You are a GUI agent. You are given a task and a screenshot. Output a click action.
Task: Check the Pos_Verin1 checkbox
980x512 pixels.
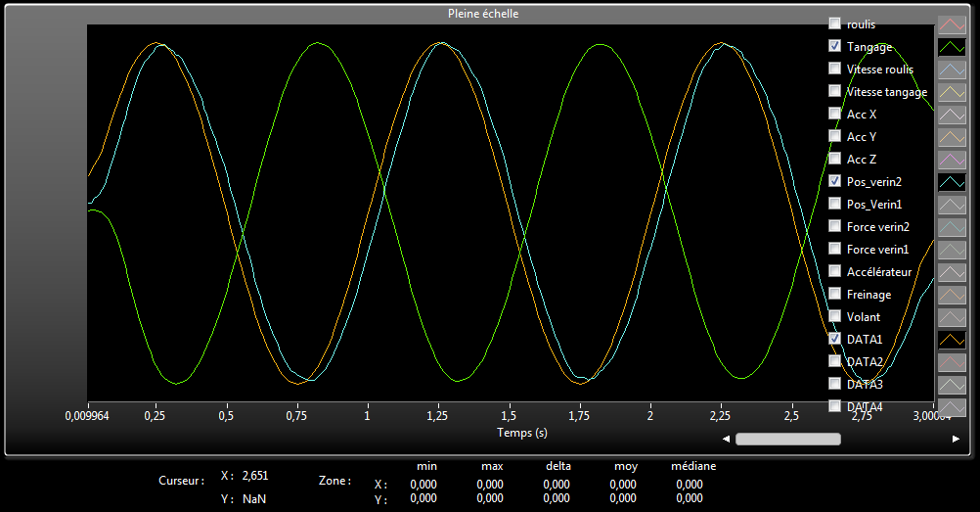(x=834, y=204)
